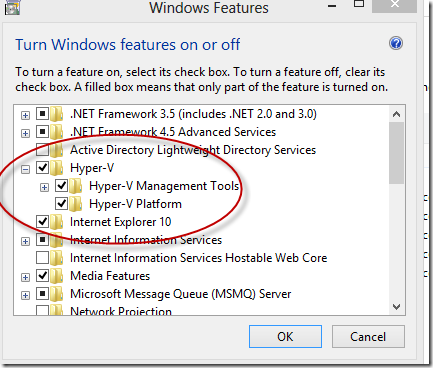Enable Active Directory Lightweight Directory Services checkbox
This screenshot has width=433, height=368.
(x=42, y=150)
